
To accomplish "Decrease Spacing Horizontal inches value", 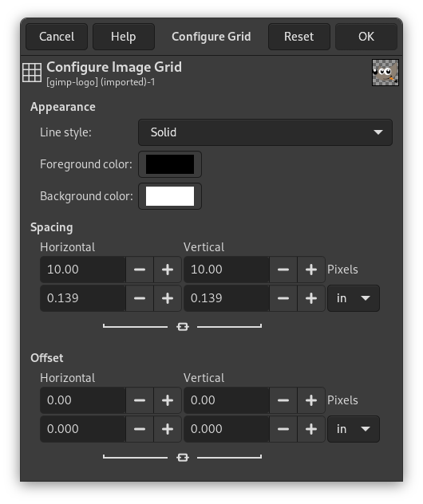I will click(x=140, y=298).
